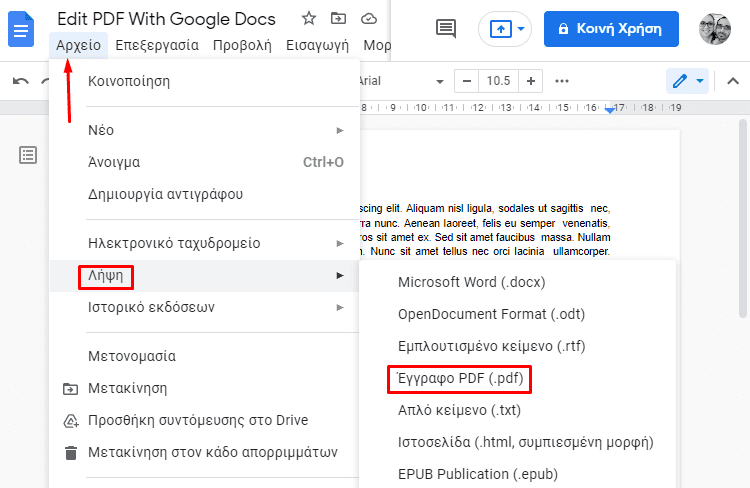Expand the Λήψη download submenu
The height and width of the screenshot is (488, 750).
tap(205, 276)
